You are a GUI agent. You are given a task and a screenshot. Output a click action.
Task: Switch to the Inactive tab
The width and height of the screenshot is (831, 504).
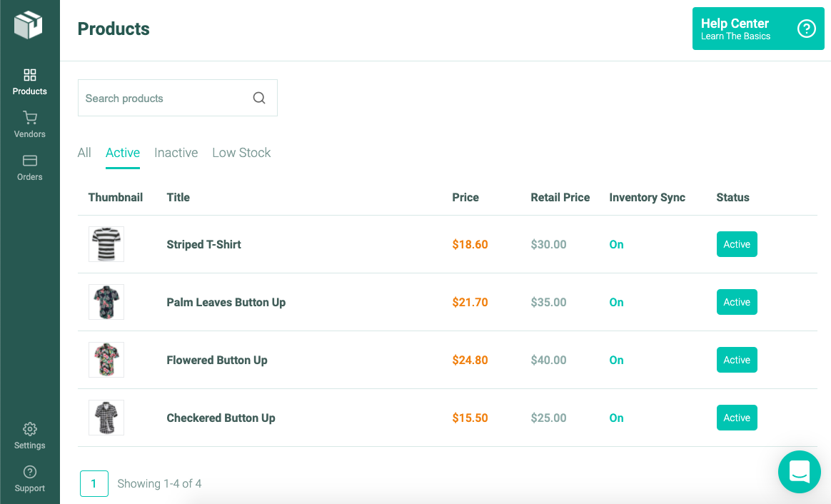[176, 153]
